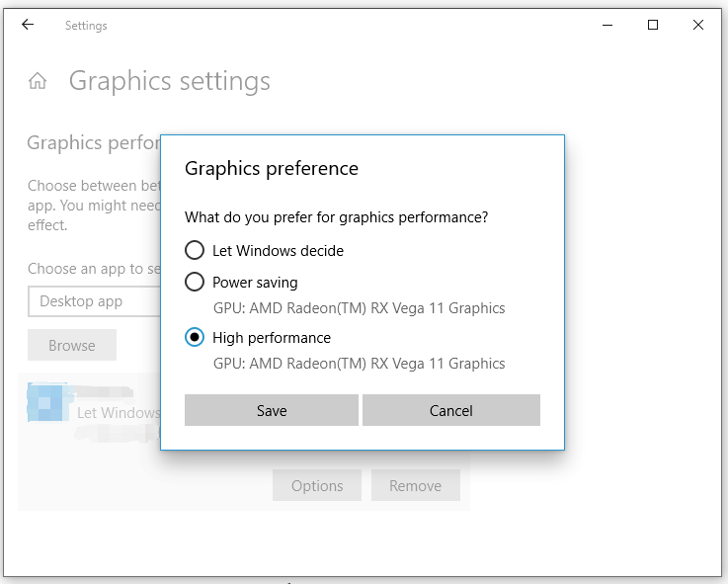Open Settings home via house icon
Viewport: 728px width, 584px height.
tap(38, 81)
